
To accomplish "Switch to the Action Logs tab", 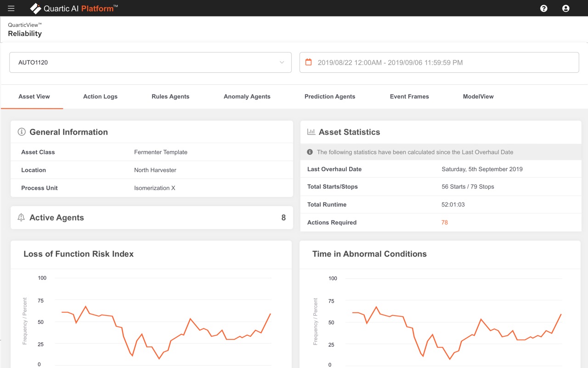I will click(x=100, y=97).
